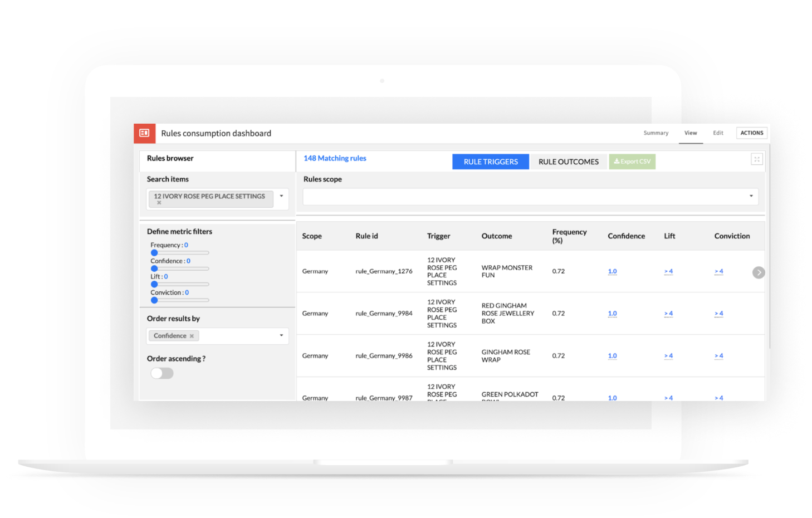Click the vertical scrollbar of the rules table
The height and width of the screenshot is (518, 812).
769,245
